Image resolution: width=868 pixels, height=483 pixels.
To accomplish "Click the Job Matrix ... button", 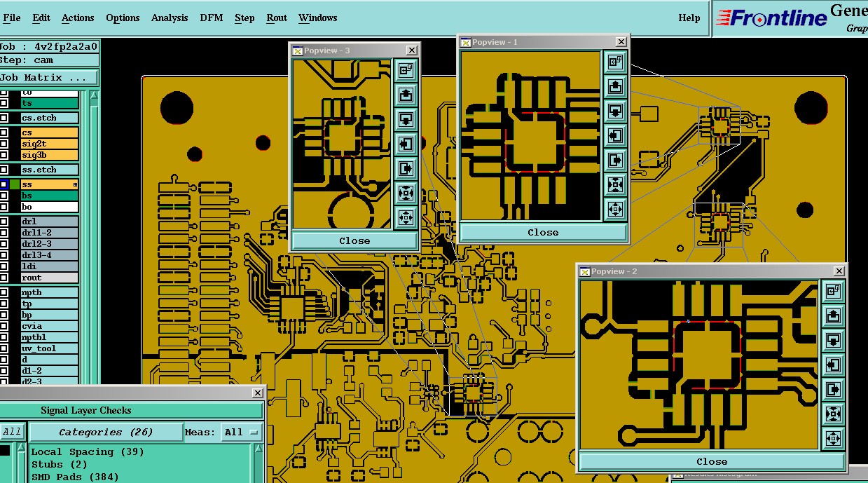I will 48,77.
